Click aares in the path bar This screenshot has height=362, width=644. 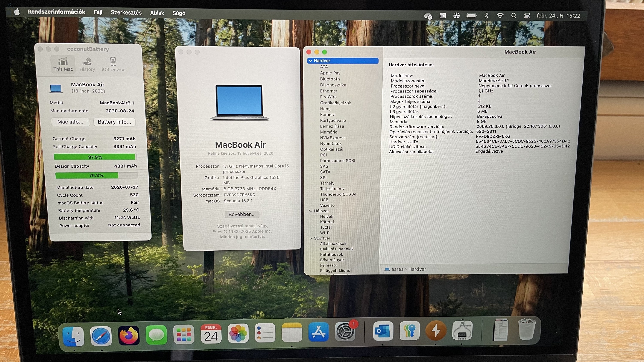[x=397, y=269]
